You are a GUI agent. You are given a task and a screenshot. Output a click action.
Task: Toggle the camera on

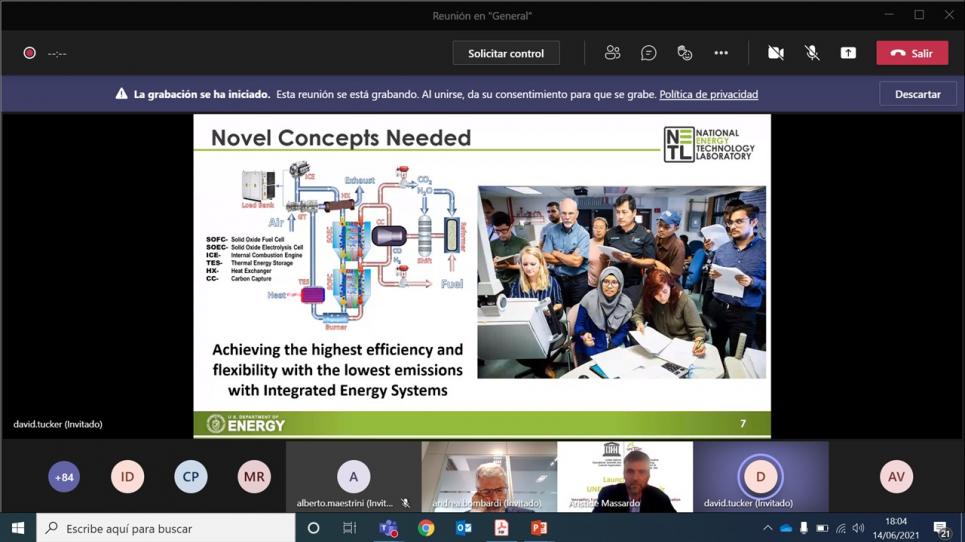(775, 53)
